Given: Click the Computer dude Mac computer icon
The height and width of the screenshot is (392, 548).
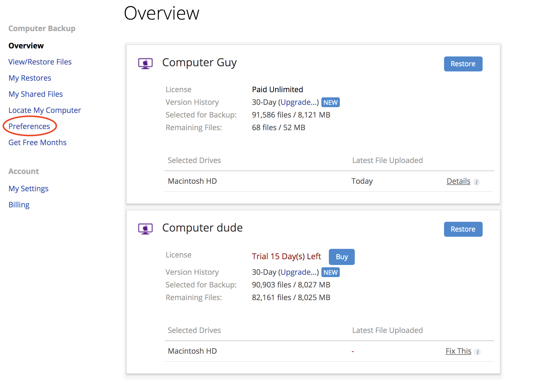Looking at the screenshot, I should (x=145, y=229).
